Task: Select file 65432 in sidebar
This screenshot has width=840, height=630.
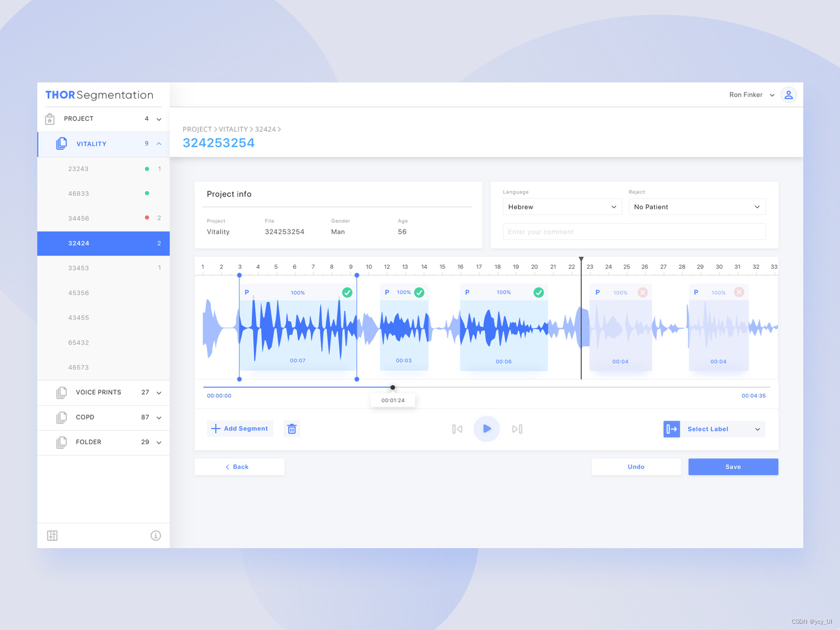Action: click(103, 343)
